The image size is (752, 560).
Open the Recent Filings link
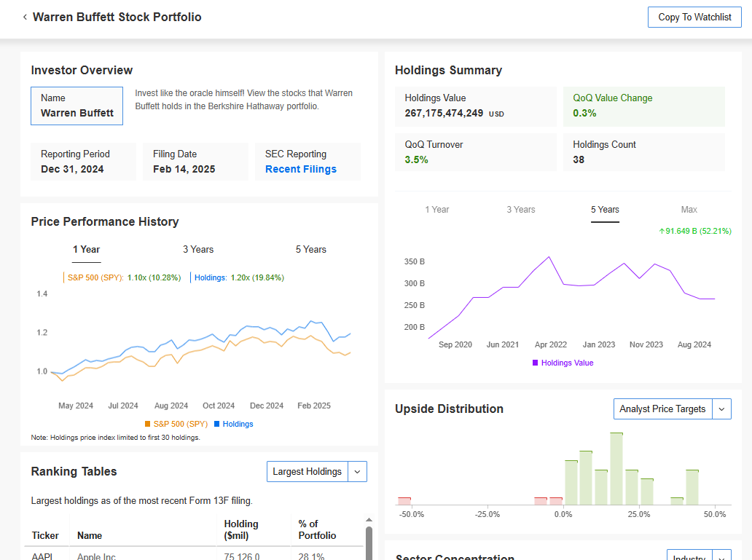[x=300, y=169]
